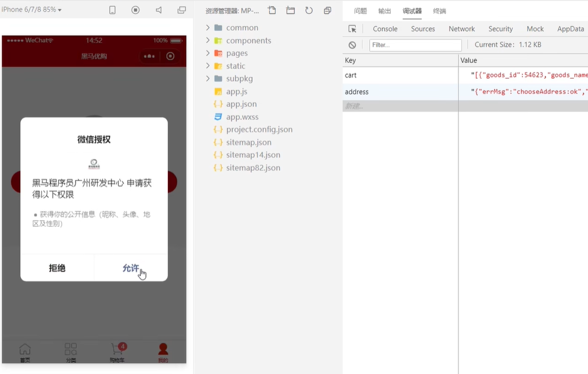Viewport: 588px width, 374px height.
Task: Open the sitemap82.json file
Action: [253, 167]
